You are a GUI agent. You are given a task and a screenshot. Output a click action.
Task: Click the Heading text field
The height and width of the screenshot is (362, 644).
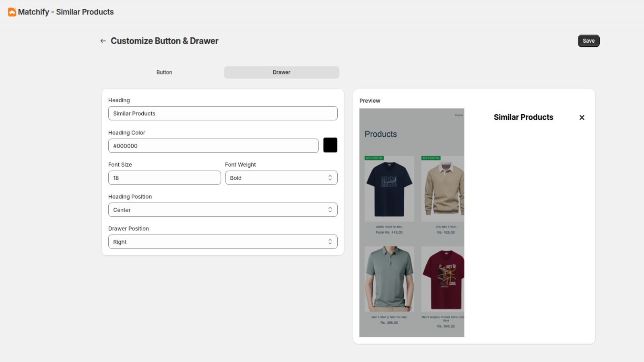pyautogui.click(x=223, y=113)
